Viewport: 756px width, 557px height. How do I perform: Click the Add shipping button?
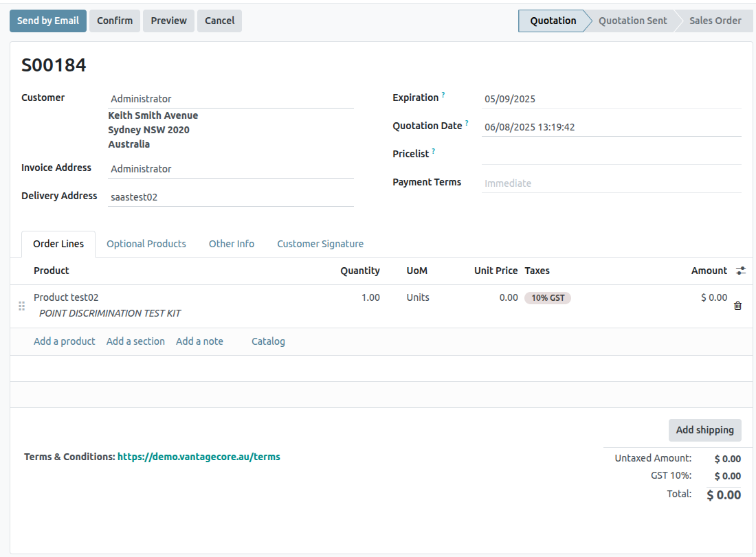pos(704,430)
